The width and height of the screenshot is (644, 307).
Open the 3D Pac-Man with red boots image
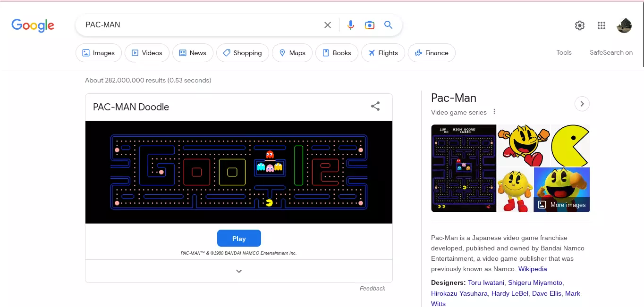click(x=515, y=190)
